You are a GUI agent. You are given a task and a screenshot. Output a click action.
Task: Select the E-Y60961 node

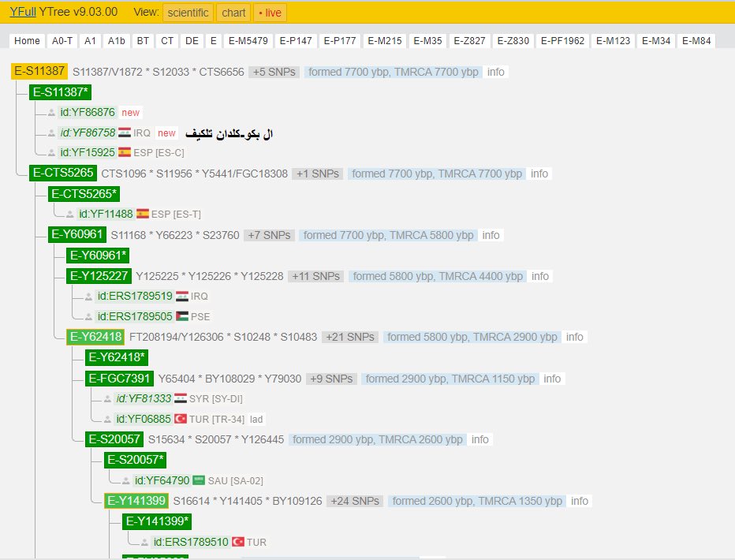[x=76, y=234]
